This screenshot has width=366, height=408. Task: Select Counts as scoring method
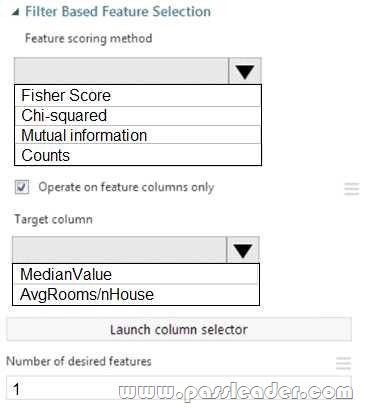click(138, 155)
